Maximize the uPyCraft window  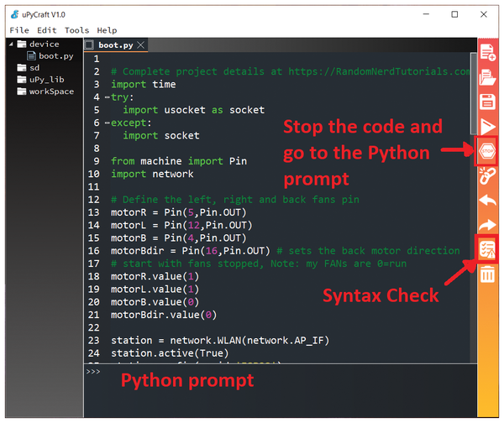(454, 14)
